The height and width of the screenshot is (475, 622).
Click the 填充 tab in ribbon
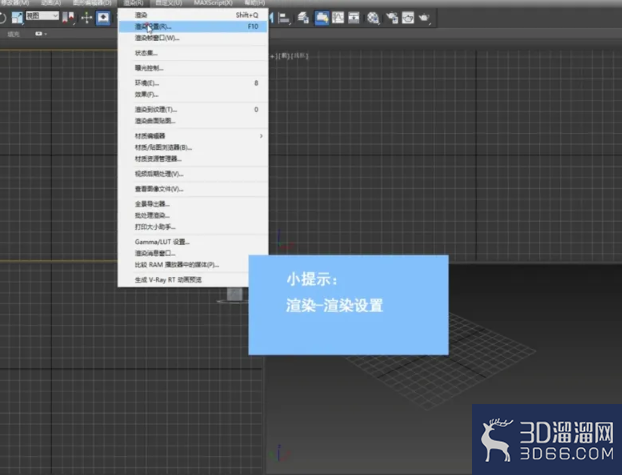pos(14,34)
